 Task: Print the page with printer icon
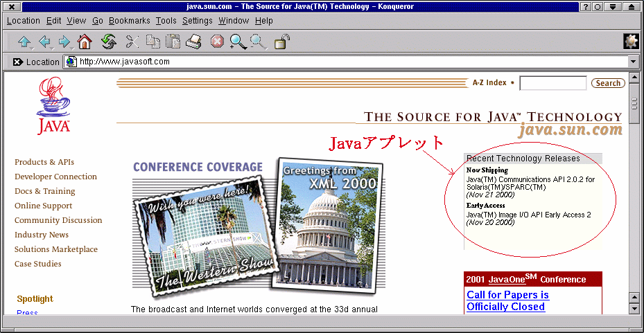[193, 42]
